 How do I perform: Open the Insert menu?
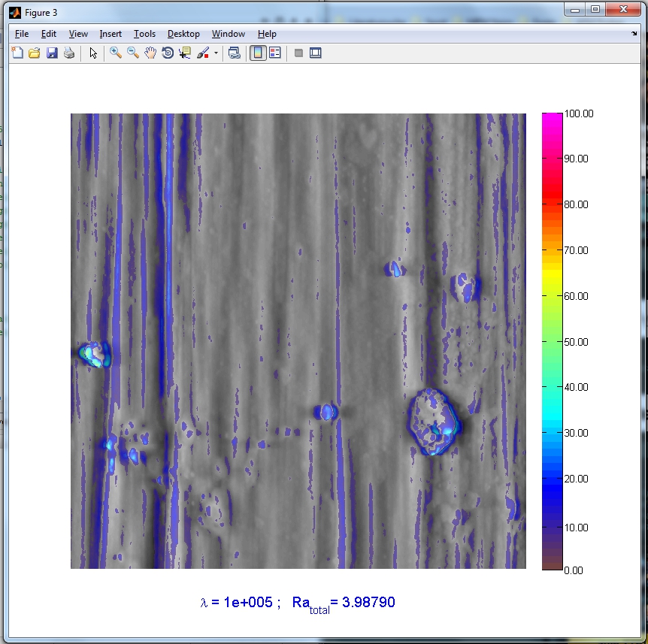coord(111,34)
